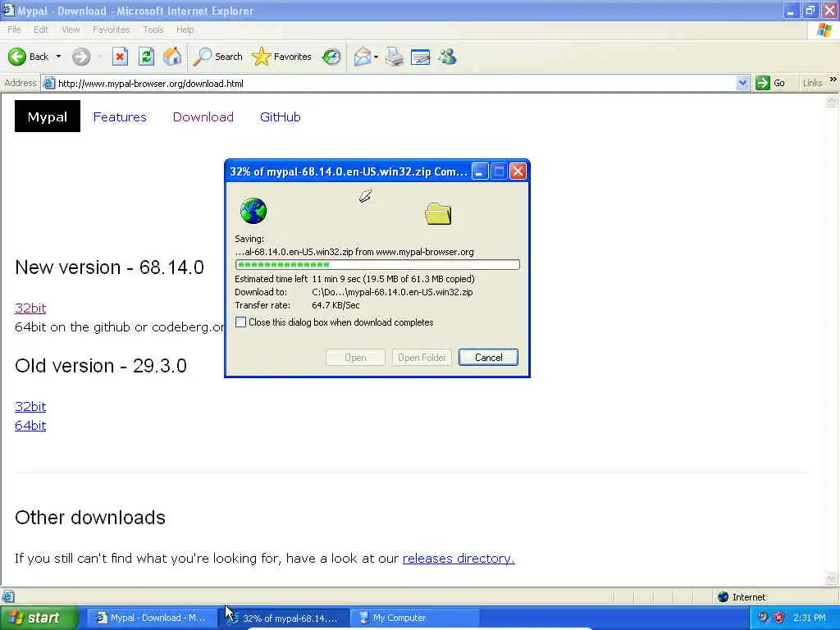Expand the Links toolbar chevron

point(833,80)
